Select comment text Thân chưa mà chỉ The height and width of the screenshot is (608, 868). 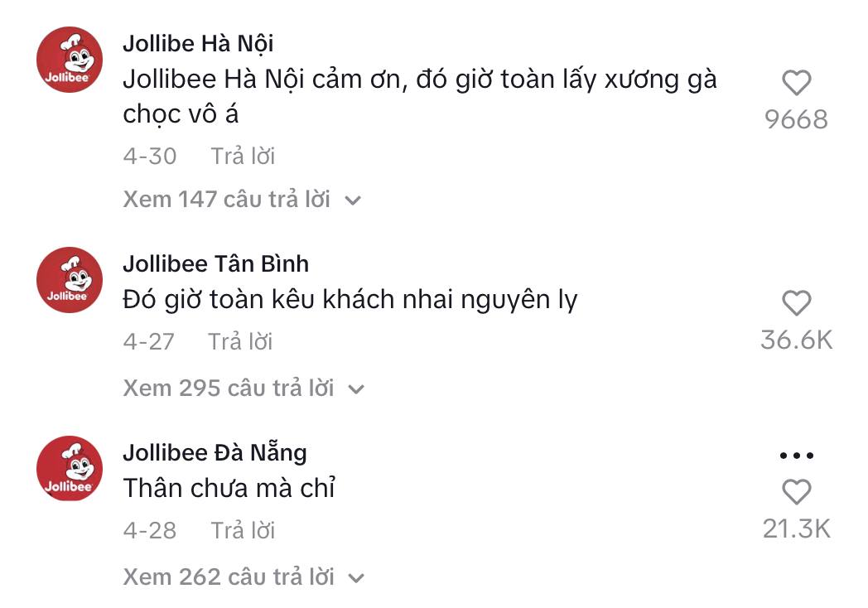229,489
